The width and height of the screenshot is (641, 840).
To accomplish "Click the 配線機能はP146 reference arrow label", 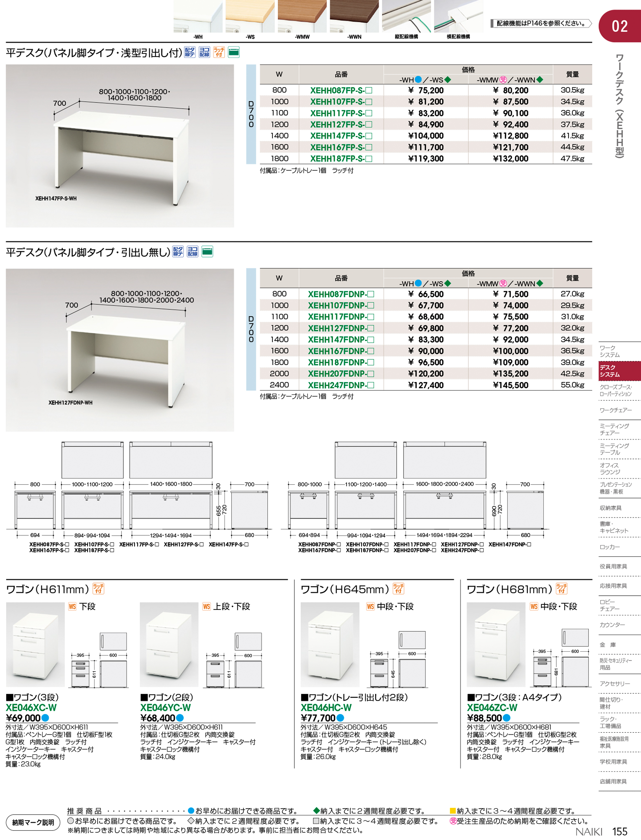I will click(x=541, y=24).
